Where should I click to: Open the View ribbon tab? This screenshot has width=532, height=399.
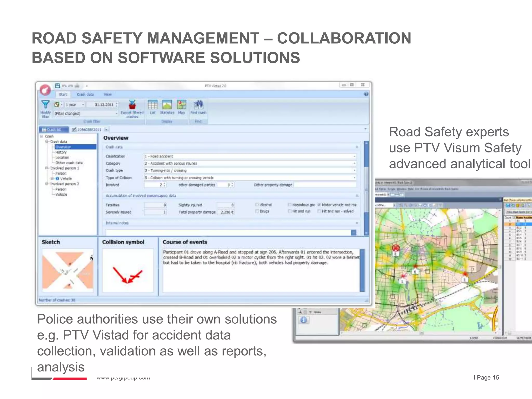point(108,94)
